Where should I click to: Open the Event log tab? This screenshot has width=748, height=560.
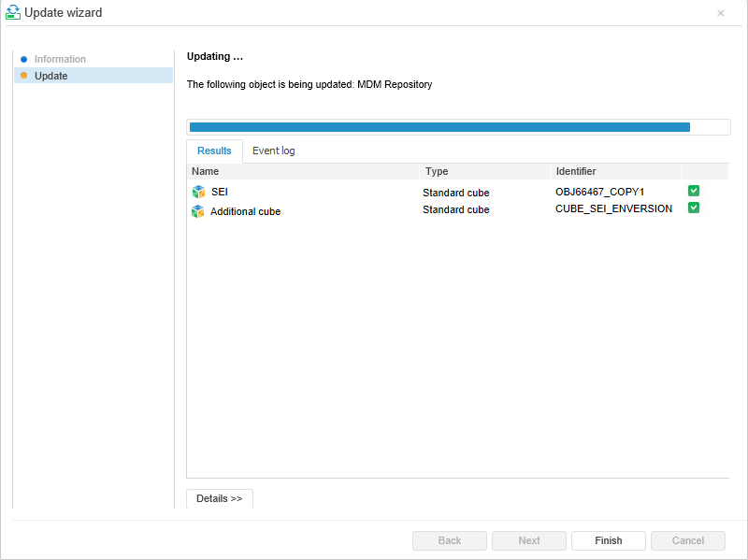(x=273, y=151)
